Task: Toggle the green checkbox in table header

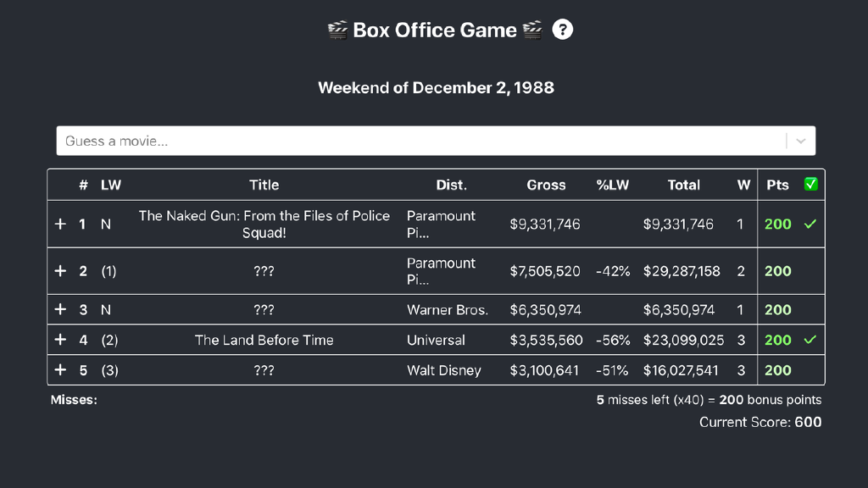Action: [811, 185]
